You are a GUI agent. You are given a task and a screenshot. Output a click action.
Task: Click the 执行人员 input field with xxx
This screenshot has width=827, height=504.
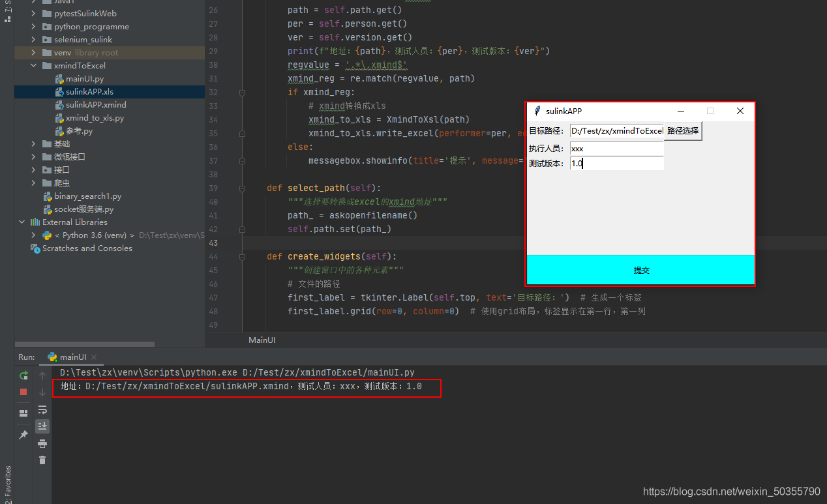(616, 149)
